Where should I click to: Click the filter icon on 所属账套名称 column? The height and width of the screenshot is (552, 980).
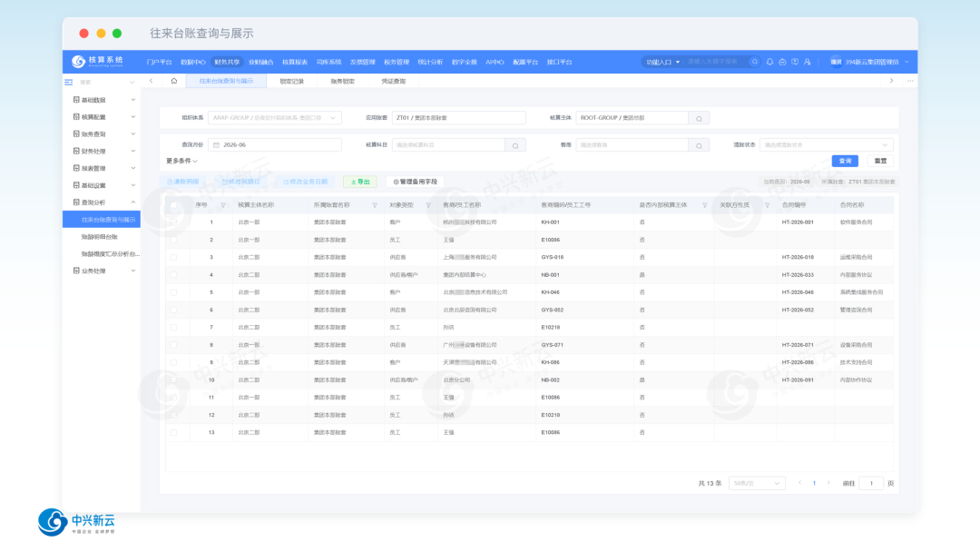click(375, 205)
